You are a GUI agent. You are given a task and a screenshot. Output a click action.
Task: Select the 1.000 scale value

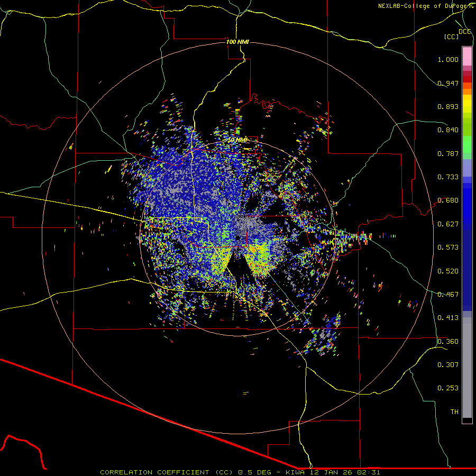[448, 59]
